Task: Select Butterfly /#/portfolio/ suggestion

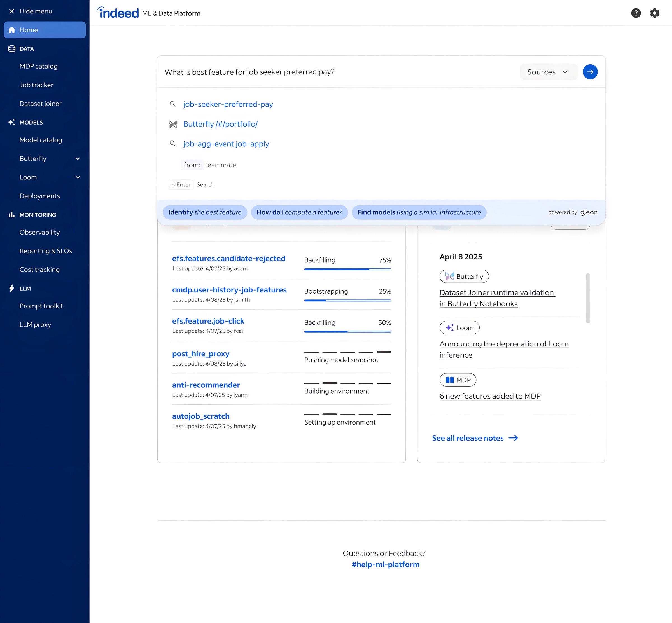Action: pyautogui.click(x=220, y=124)
